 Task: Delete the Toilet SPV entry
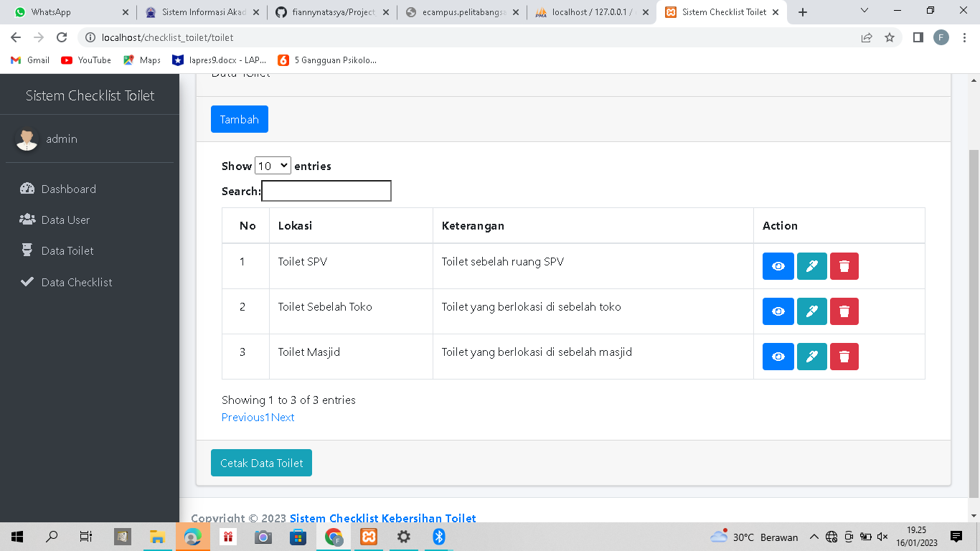pyautogui.click(x=844, y=266)
